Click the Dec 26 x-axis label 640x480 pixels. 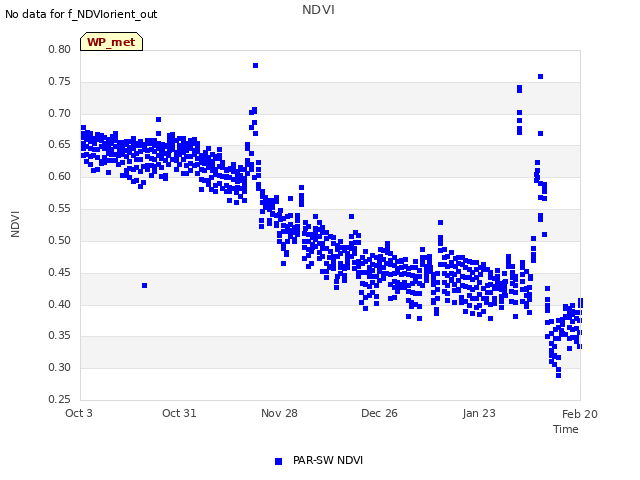click(379, 413)
